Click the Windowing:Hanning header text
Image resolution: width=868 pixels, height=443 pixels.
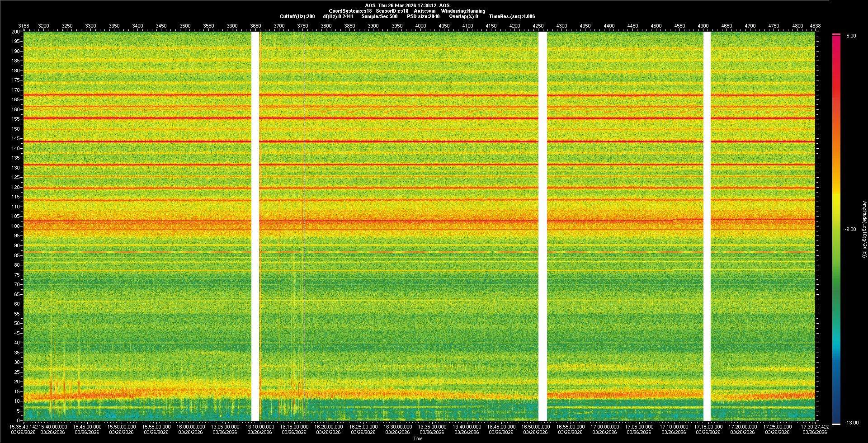click(463, 11)
